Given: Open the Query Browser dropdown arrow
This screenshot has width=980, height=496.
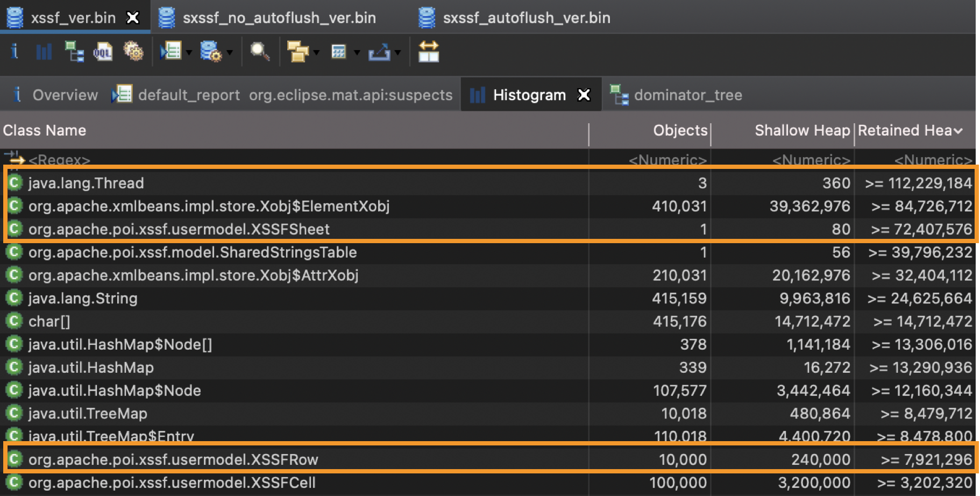Looking at the screenshot, I should click(x=230, y=53).
